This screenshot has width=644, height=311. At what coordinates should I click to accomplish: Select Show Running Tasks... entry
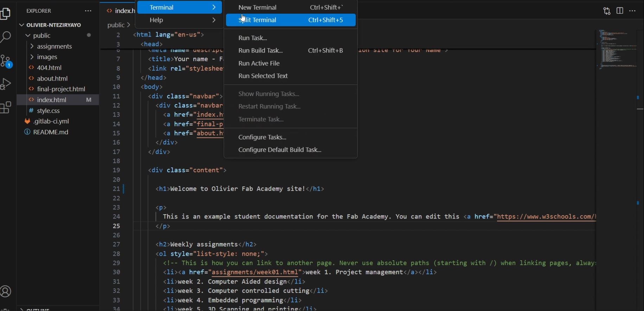coord(291,94)
